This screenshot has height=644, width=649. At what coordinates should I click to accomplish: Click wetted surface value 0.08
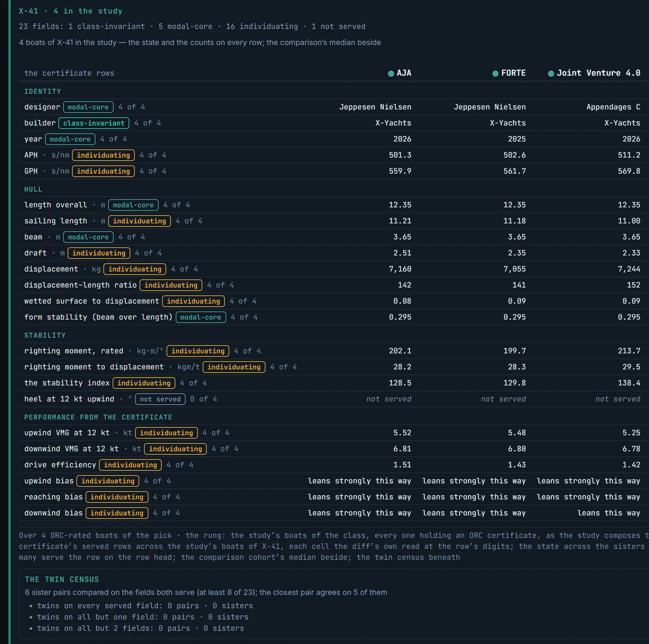pos(402,301)
